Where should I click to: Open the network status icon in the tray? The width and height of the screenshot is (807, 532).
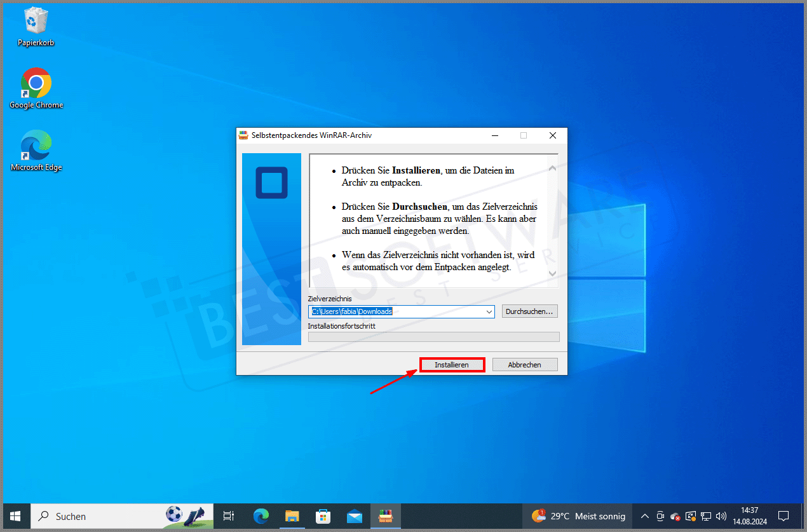(x=705, y=516)
